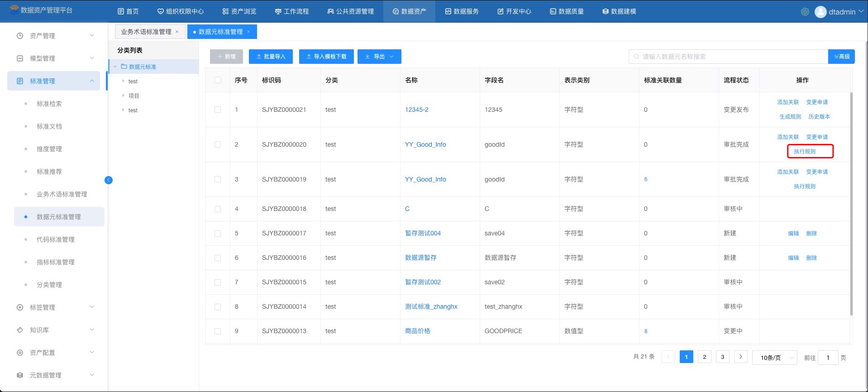Click the 导入模板下载 button
The height and width of the screenshot is (392, 868).
326,57
